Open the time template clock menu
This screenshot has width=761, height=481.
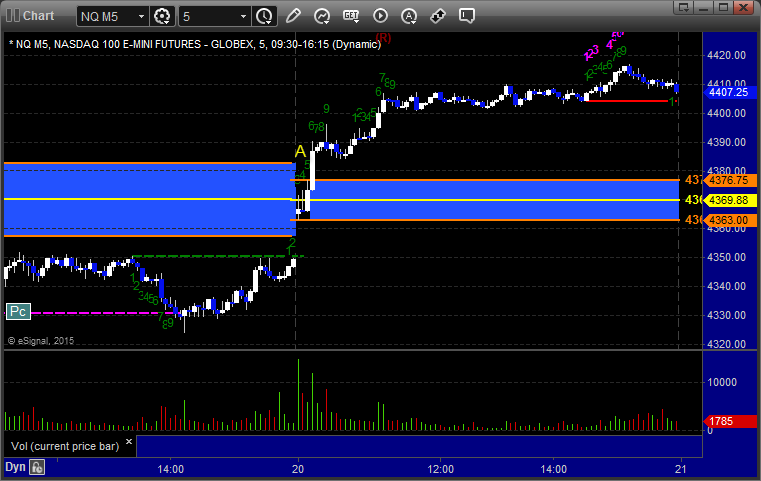pos(265,16)
